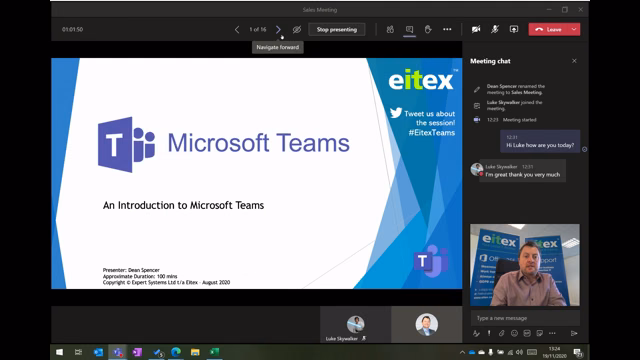
Task: Open message Format options
Action: coord(476,333)
